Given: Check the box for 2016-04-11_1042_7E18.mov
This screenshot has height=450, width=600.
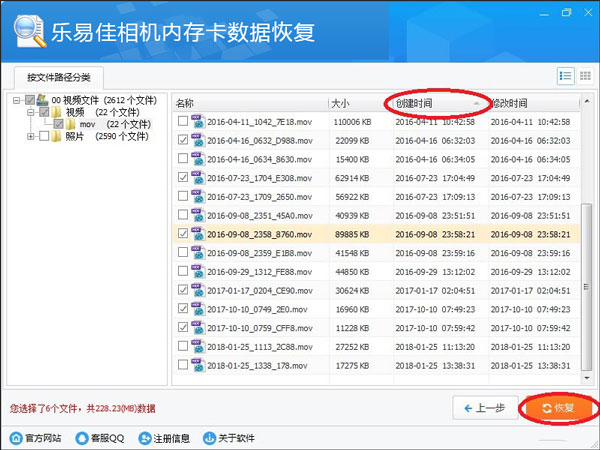Looking at the screenshot, I should point(183,121).
